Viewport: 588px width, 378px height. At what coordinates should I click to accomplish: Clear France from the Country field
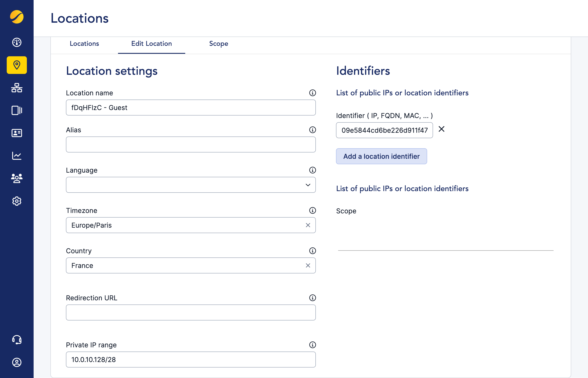pyautogui.click(x=308, y=265)
